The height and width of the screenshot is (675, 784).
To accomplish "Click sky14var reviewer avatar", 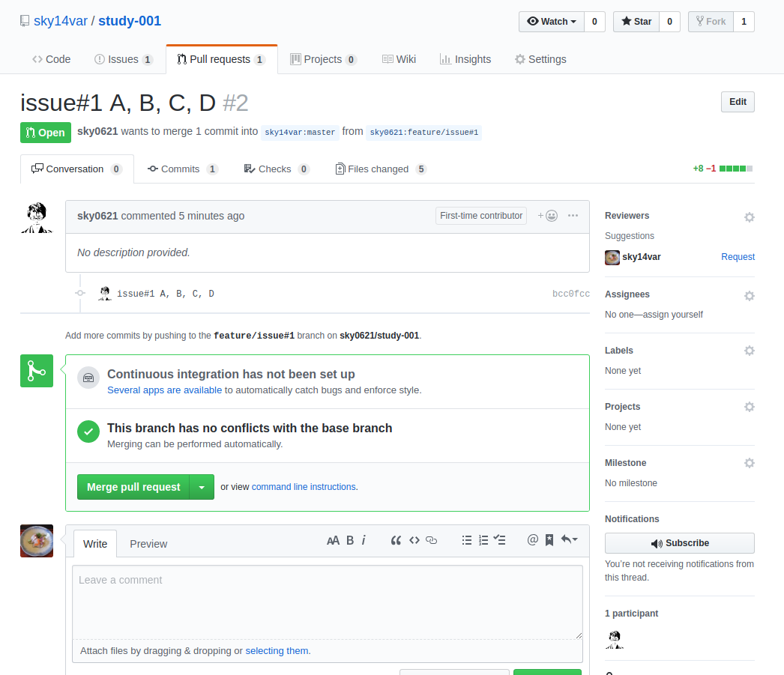I will (x=612, y=257).
